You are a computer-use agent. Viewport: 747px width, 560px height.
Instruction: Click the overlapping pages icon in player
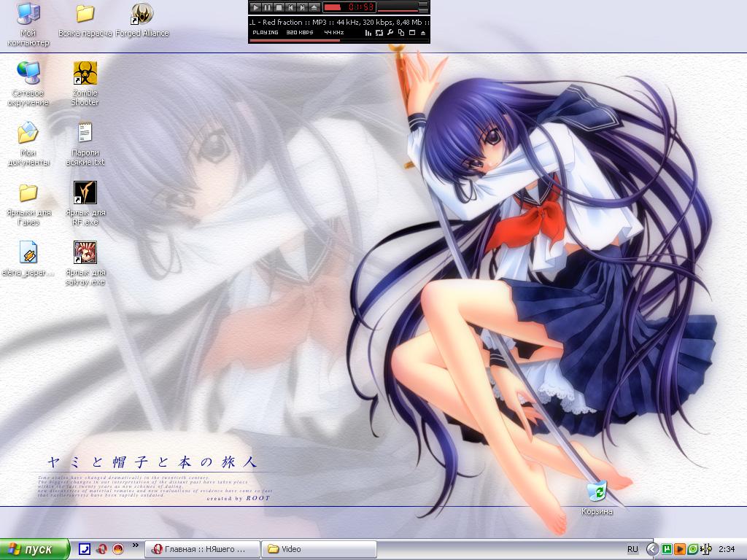tap(401, 33)
